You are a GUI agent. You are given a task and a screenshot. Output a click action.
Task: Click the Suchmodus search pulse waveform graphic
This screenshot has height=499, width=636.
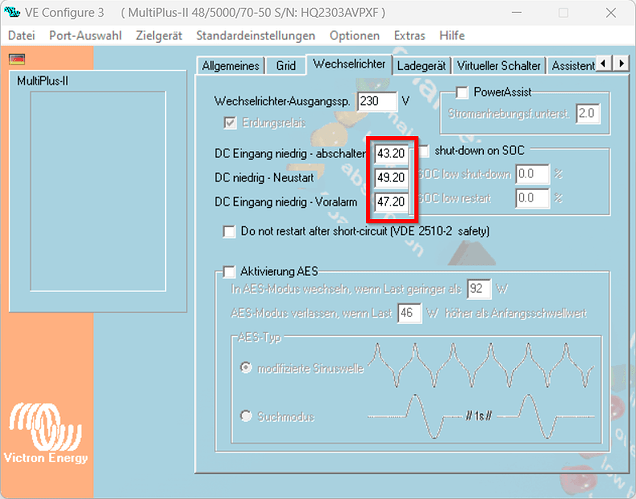point(481,416)
